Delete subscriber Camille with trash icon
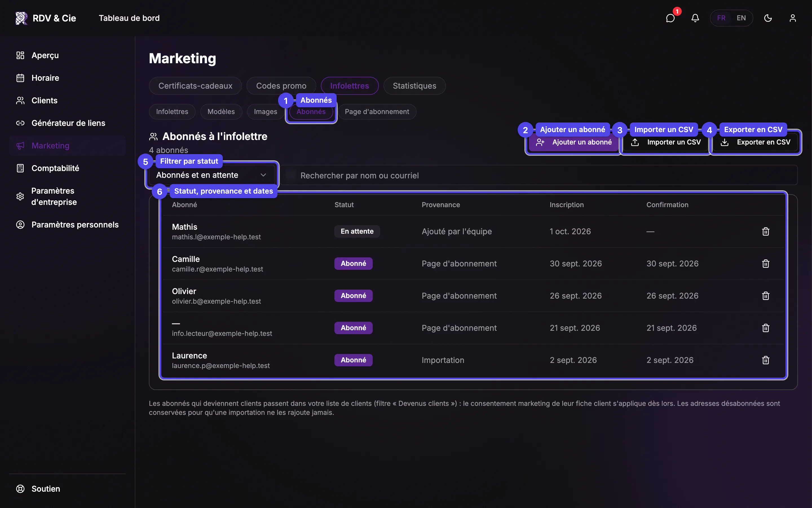Screen dimensions: 812x508 (x=765, y=264)
